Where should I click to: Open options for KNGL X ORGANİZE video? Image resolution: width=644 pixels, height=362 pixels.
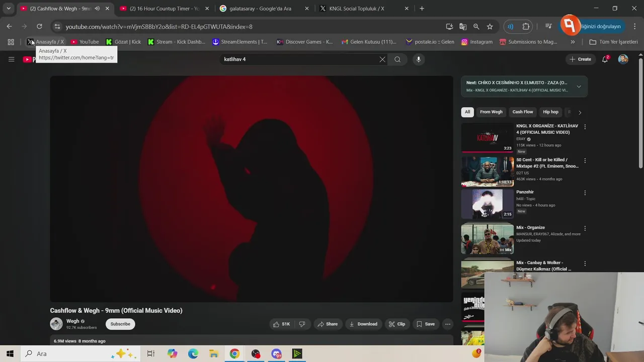coord(585,127)
